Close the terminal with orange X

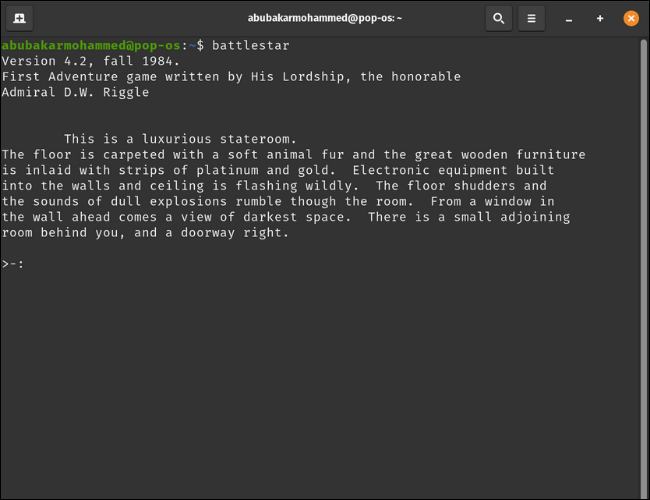[x=630, y=18]
